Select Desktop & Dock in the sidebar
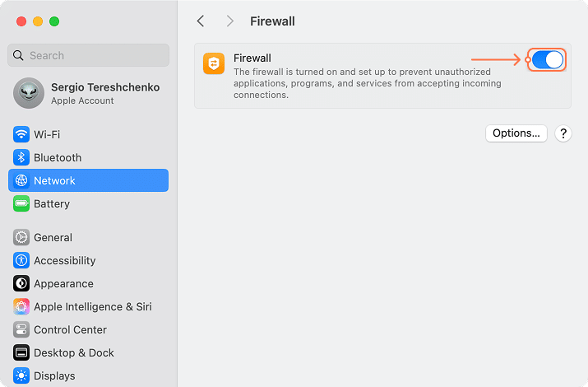The image size is (588, 387). click(x=74, y=352)
